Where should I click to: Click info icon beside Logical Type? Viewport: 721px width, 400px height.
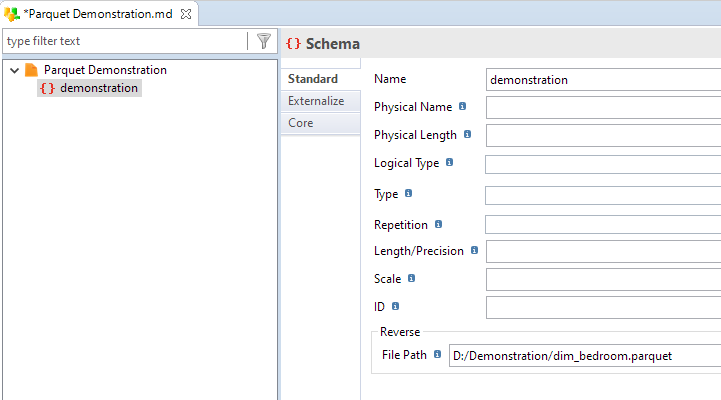(450, 162)
